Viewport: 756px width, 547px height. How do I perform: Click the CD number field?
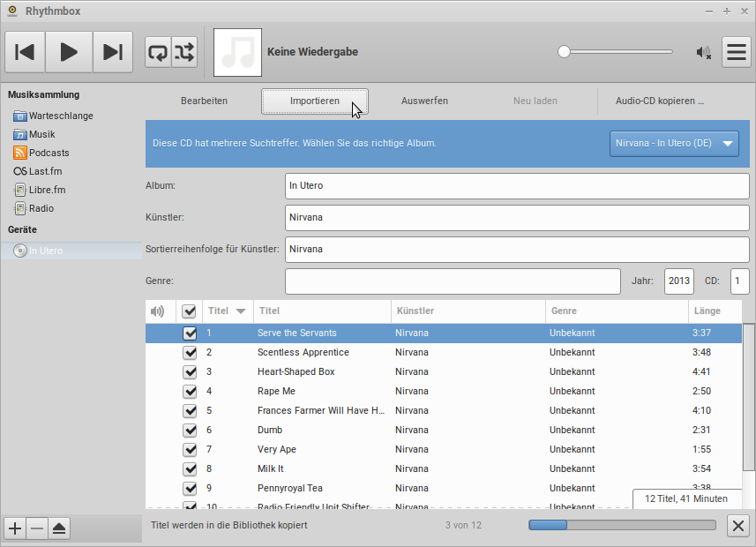point(739,281)
